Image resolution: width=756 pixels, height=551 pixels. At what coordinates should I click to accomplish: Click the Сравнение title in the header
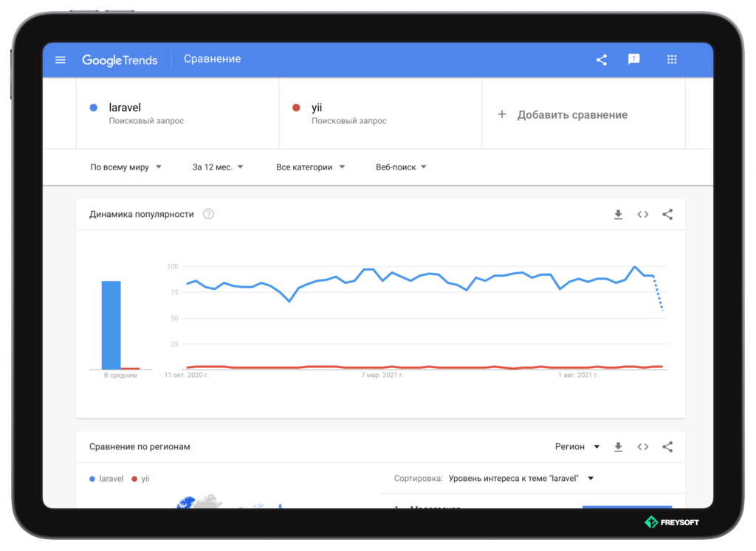(212, 59)
